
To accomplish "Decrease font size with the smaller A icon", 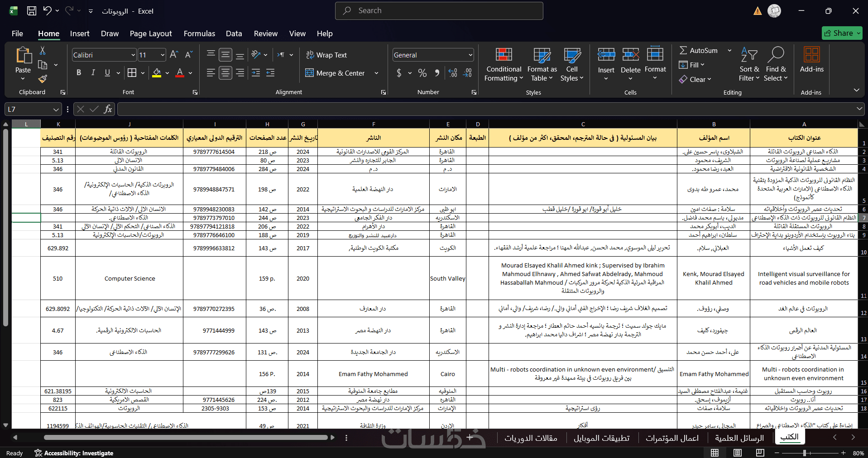I will 189,55.
